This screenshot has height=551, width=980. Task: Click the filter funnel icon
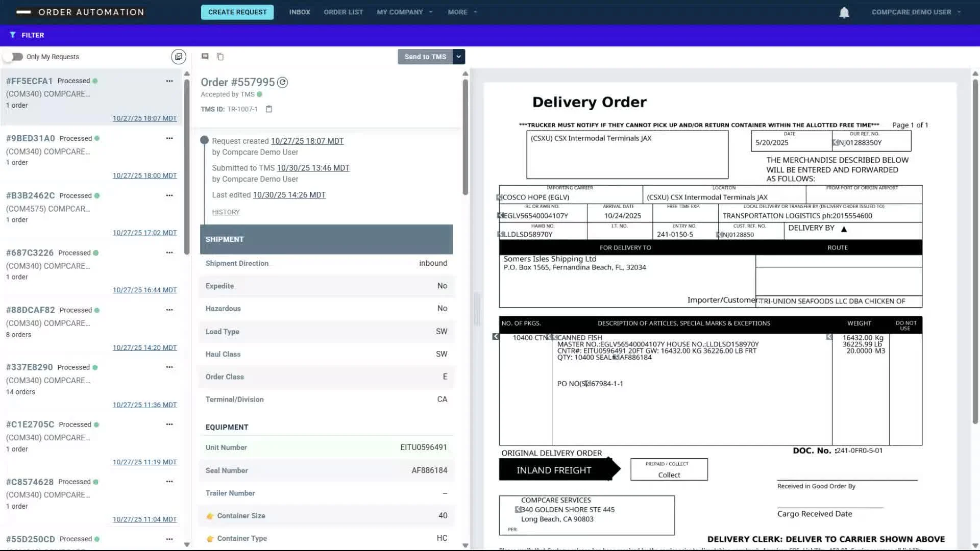coord(12,35)
